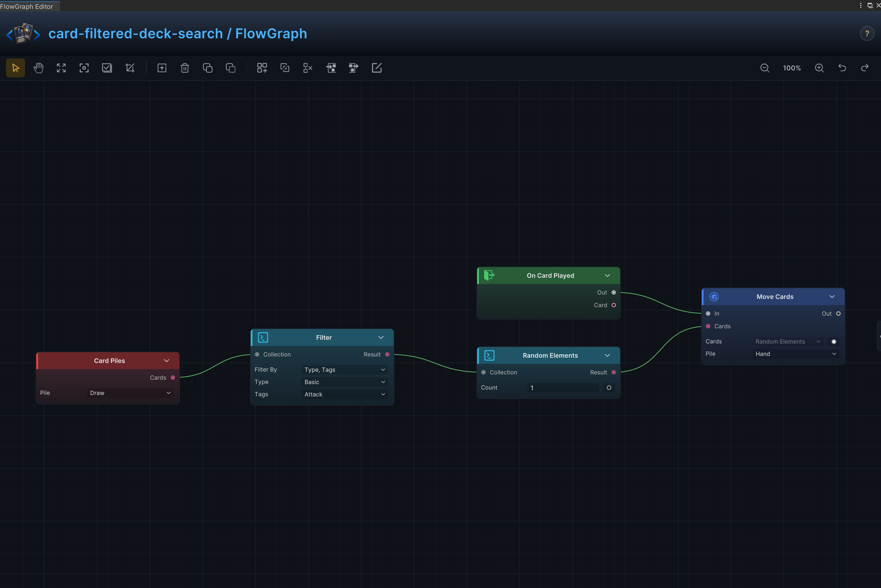Undo the last action
This screenshot has height=588, width=881.
tap(842, 68)
